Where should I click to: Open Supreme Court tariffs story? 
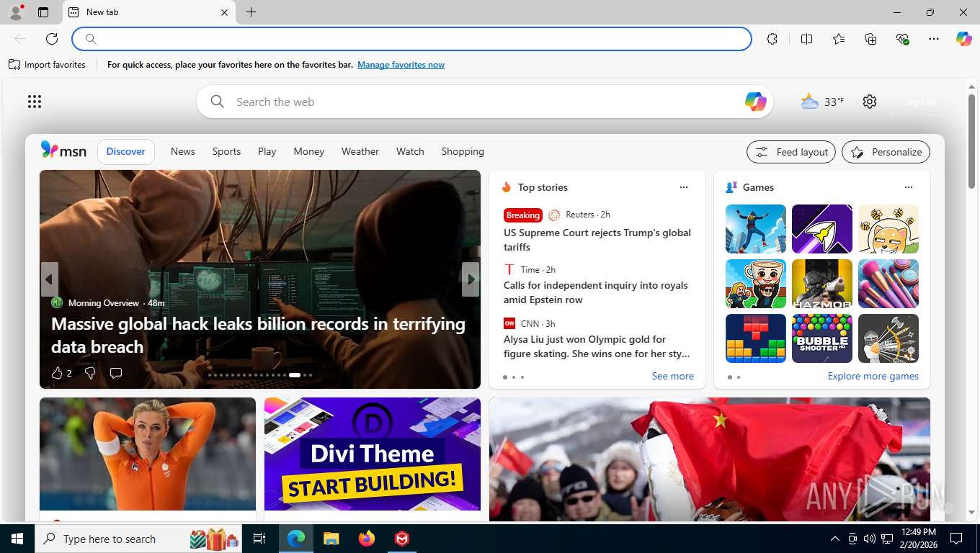tap(597, 240)
